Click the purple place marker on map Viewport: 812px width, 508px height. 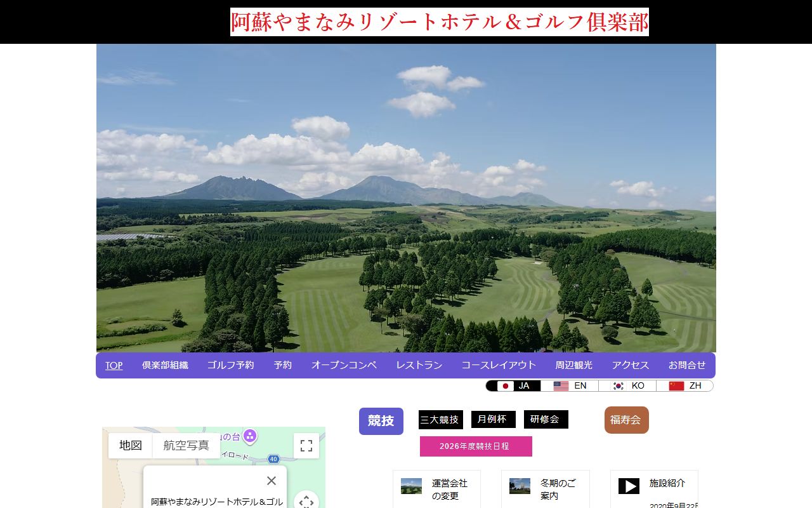pyautogui.click(x=250, y=436)
